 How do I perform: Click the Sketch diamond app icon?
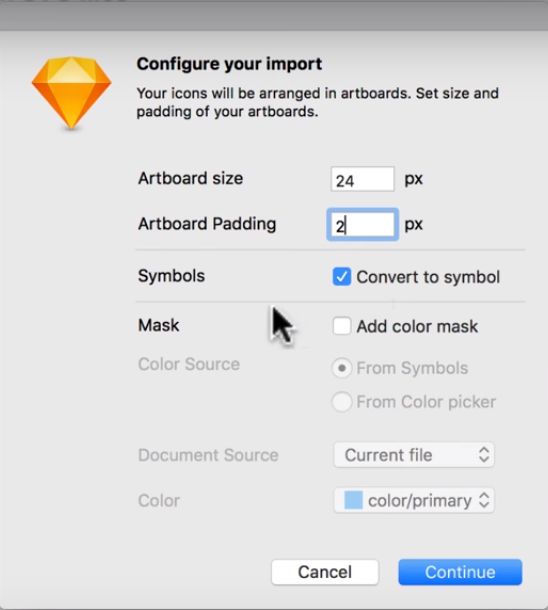pyautogui.click(x=72, y=93)
